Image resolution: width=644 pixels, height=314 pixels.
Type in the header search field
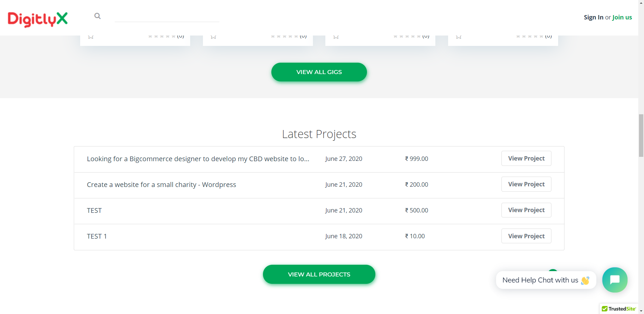(167, 16)
